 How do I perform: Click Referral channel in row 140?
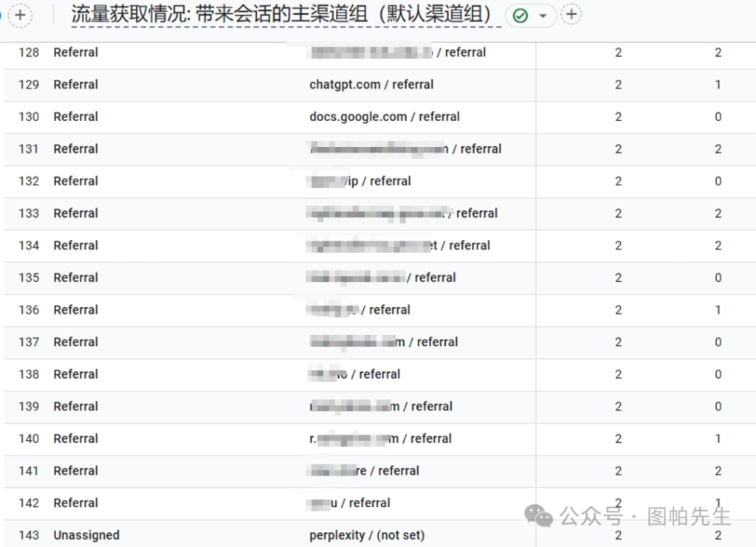pyautogui.click(x=75, y=438)
